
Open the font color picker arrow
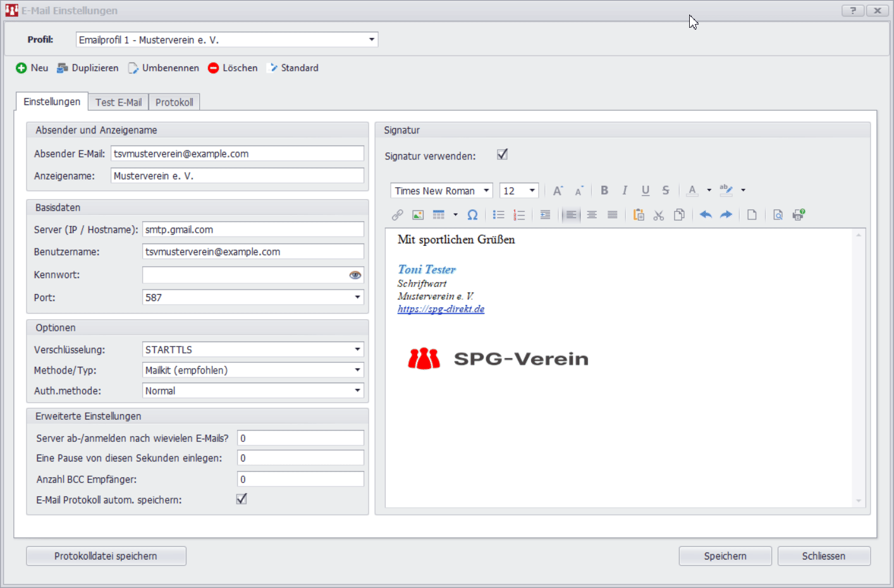coord(709,190)
